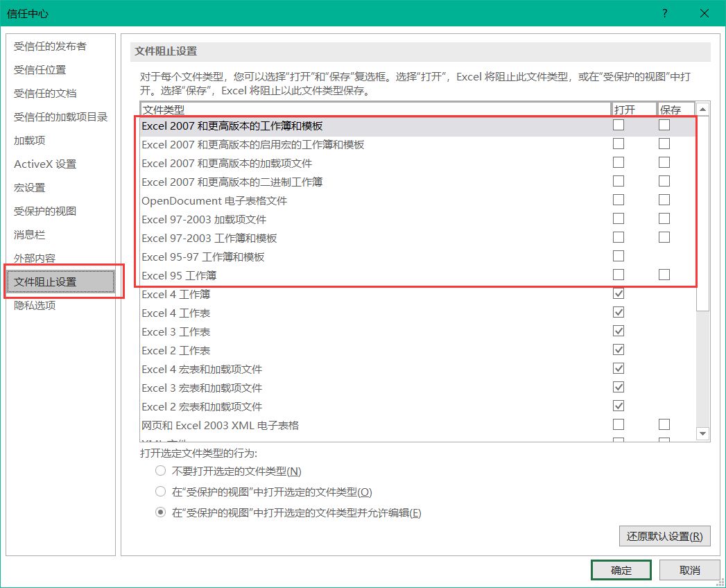Image resolution: width=726 pixels, height=588 pixels.
Task: 勾选"Excel 2007 和更高版本的启用宏的工作簿和模板"的保存复选框
Action: (664, 144)
